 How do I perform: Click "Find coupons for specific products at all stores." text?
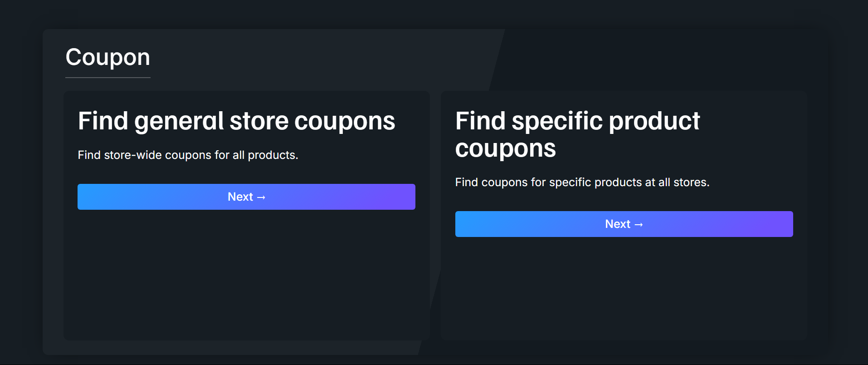[x=582, y=182]
